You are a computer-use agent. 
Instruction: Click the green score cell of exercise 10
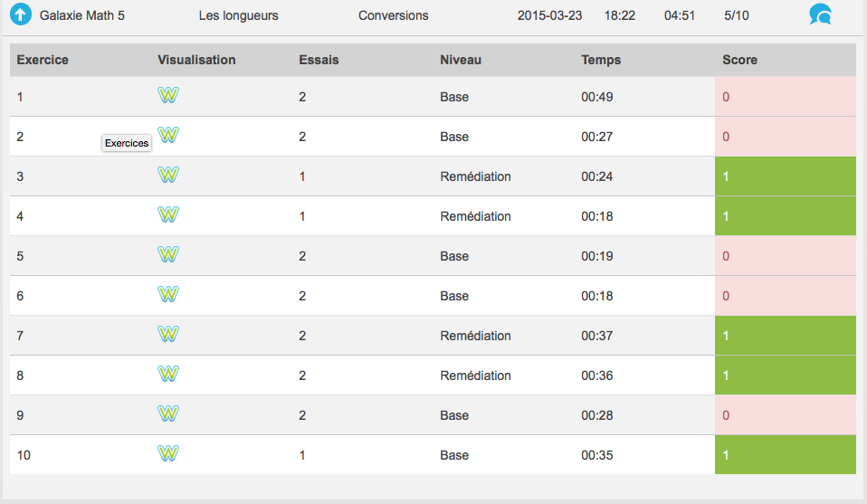coord(786,455)
